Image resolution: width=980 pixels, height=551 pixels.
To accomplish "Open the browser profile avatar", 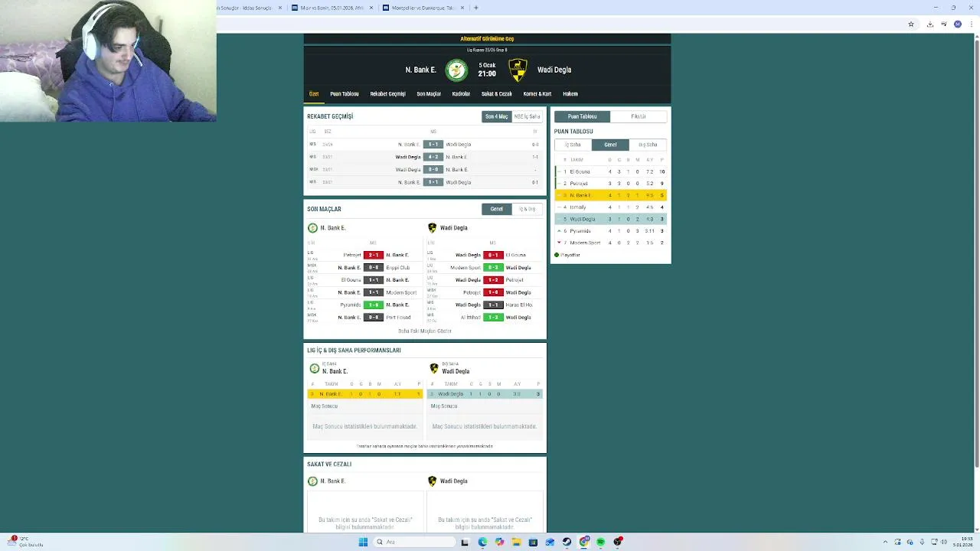I will pyautogui.click(x=957, y=24).
